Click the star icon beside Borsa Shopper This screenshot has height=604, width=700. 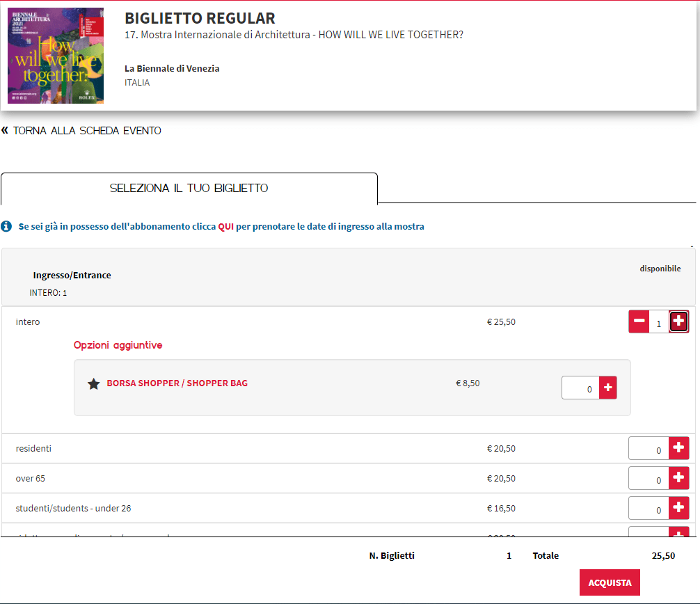pos(94,383)
